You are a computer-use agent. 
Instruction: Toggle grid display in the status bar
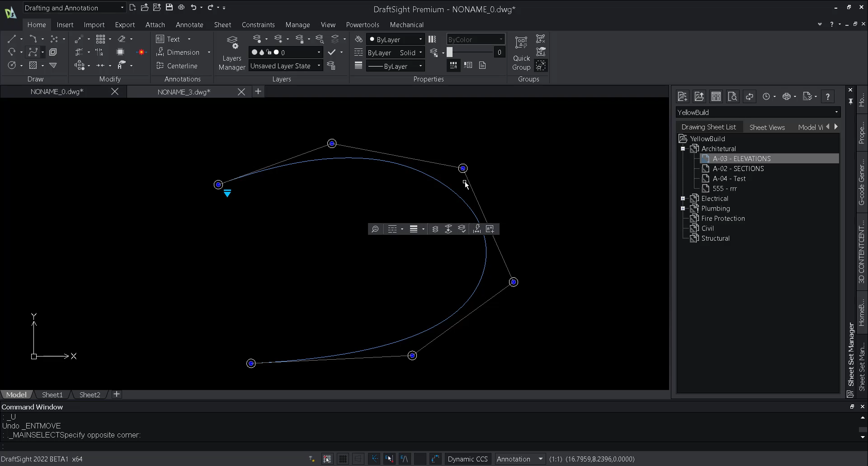tap(343, 459)
